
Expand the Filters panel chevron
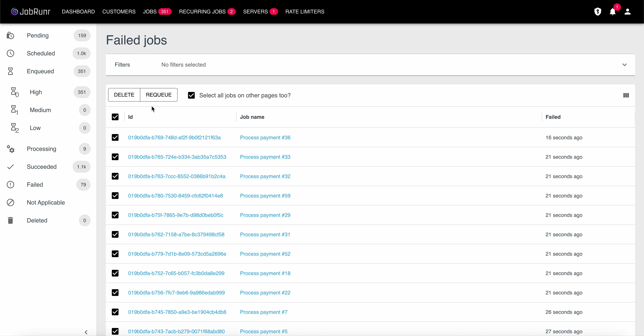point(624,65)
